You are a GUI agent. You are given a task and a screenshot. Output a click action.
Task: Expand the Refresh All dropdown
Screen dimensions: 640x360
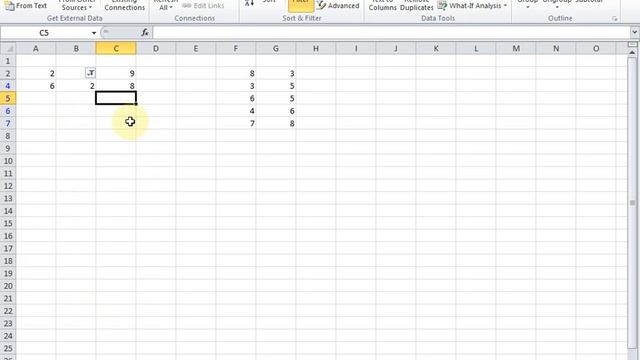click(x=165, y=6)
